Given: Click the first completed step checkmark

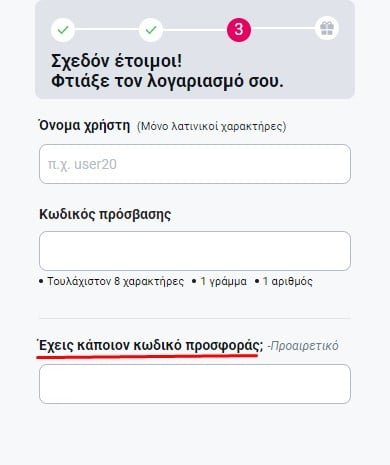Looking at the screenshot, I should tap(63, 30).
